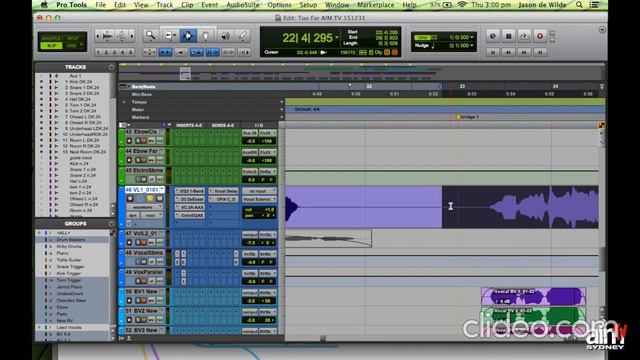Toggle visibility dot for Kick DK.24 track
The height and width of the screenshot is (360, 640).
(x=41, y=82)
